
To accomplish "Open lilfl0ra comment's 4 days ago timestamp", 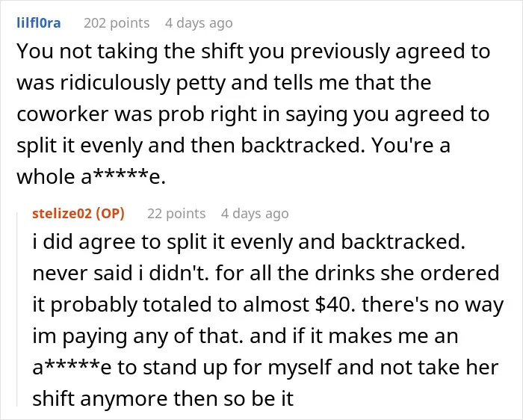I will [199, 23].
